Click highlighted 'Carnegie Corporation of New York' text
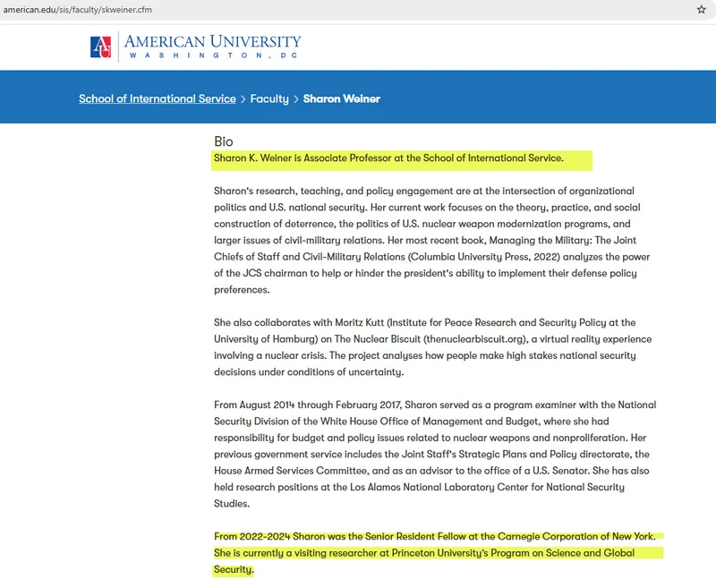 click(x=576, y=536)
